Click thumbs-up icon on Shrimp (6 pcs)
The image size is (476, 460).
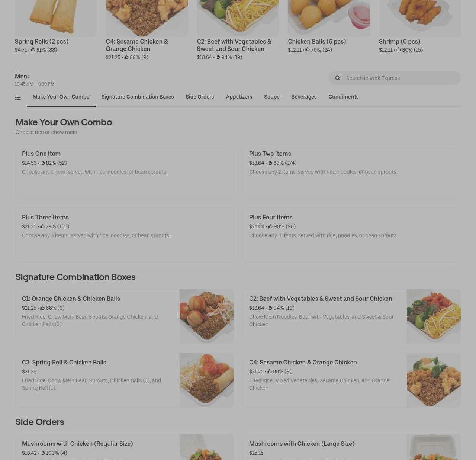click(399, 49)
